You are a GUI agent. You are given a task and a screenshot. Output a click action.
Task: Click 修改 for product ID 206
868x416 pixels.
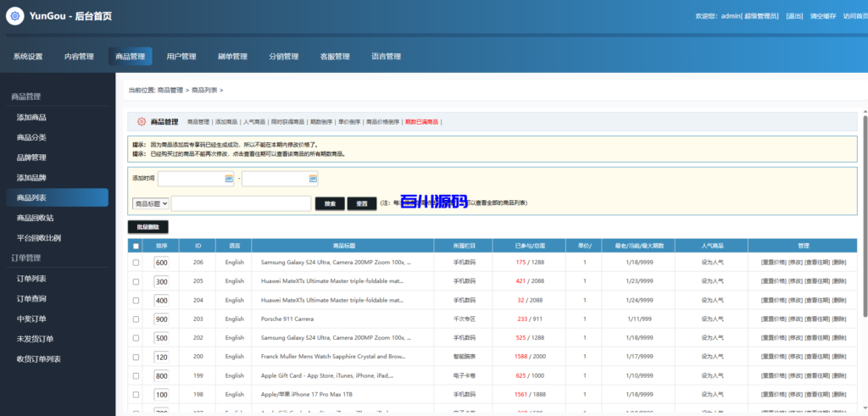[x=795, y=263]
